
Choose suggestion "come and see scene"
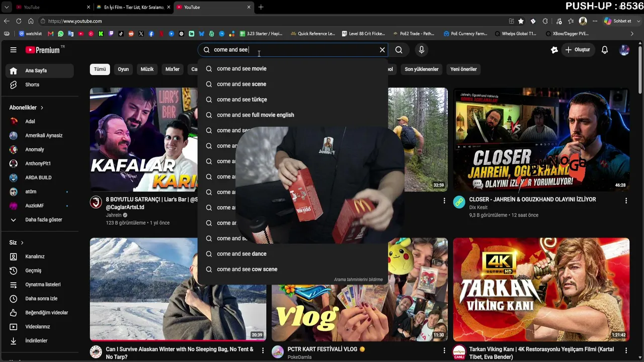(293, 84)
